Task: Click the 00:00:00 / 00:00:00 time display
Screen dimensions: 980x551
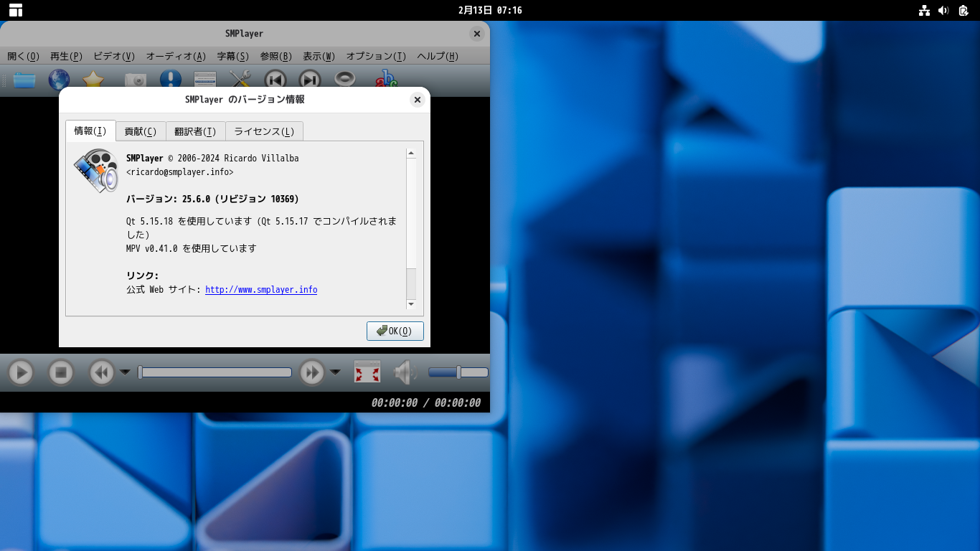Action: click(426, 402)
